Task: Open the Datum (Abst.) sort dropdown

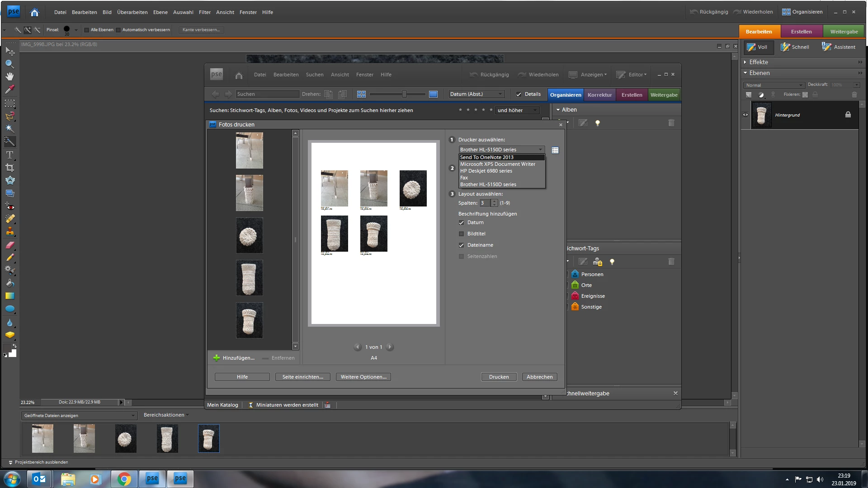Action: 476,94
